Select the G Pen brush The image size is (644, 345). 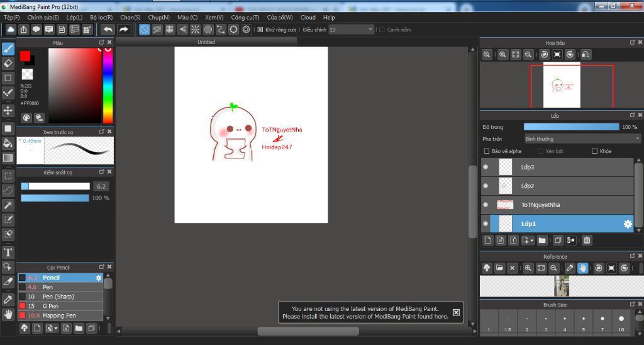(60, 306)
